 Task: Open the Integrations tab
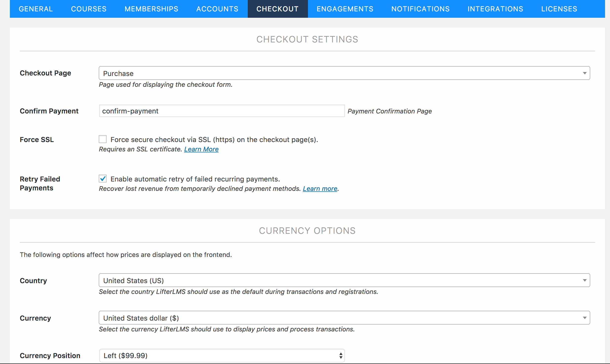tap(495, 9)
